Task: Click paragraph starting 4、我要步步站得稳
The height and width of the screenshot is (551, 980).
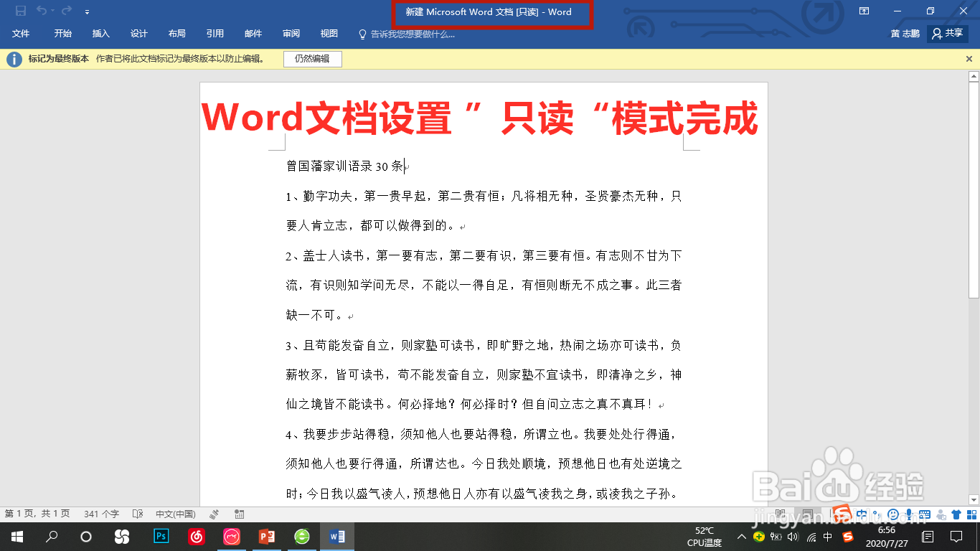Action: click(484, 464)
